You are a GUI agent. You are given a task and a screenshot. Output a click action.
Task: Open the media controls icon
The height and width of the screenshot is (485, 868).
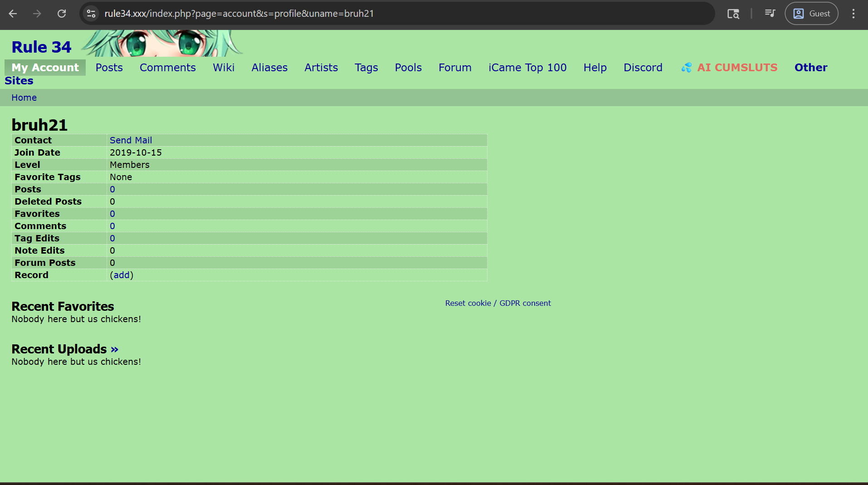coord(770,14)
